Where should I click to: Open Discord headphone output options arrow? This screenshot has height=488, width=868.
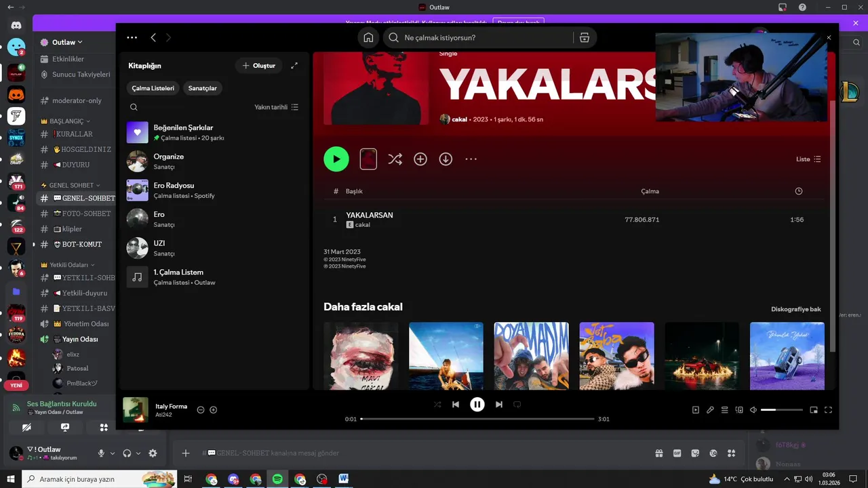138,453
